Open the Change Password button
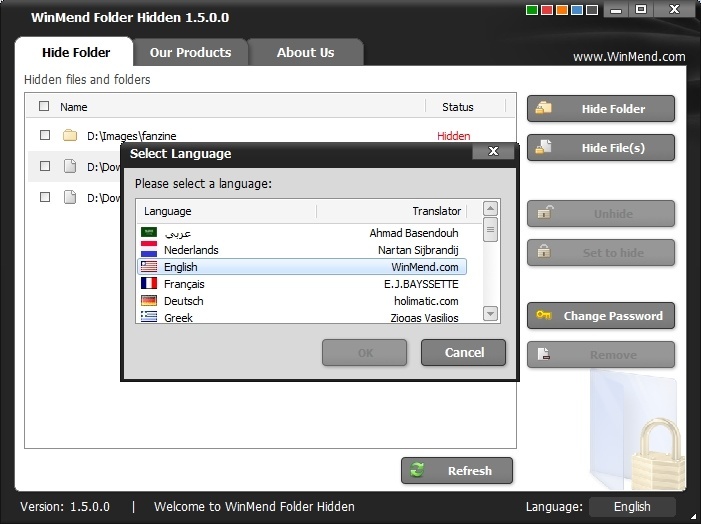Screen dimensions: 701x524 click(600, 316)
